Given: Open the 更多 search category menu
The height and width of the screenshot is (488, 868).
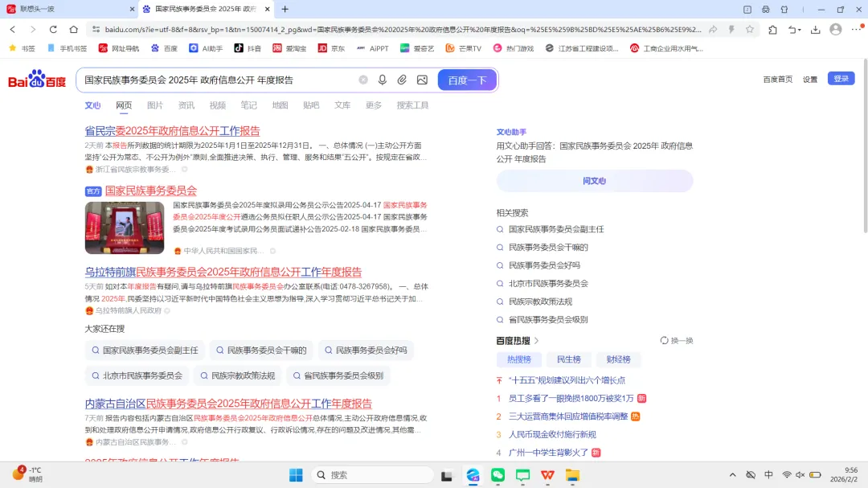Looking at the screenshot, I should pyautogui.click(x=374, y=105).
